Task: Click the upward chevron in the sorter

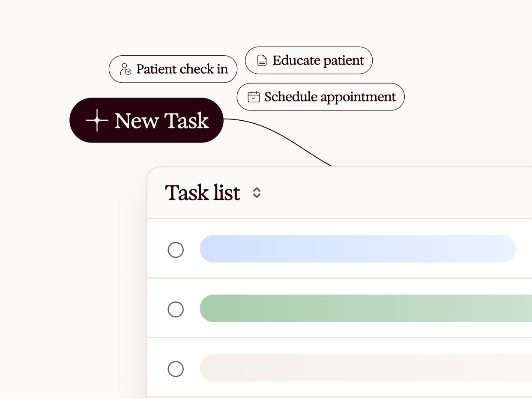Action: [257, 190]
